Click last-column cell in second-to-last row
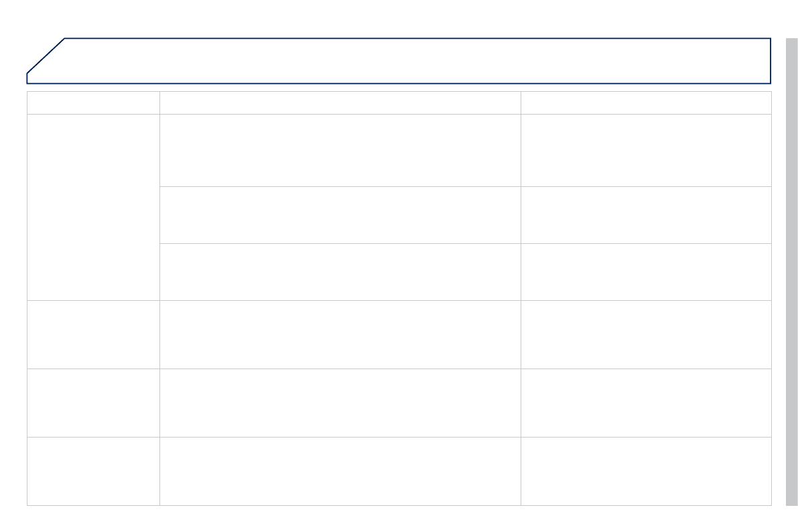 pyautogui.click(x=646, y=403)
